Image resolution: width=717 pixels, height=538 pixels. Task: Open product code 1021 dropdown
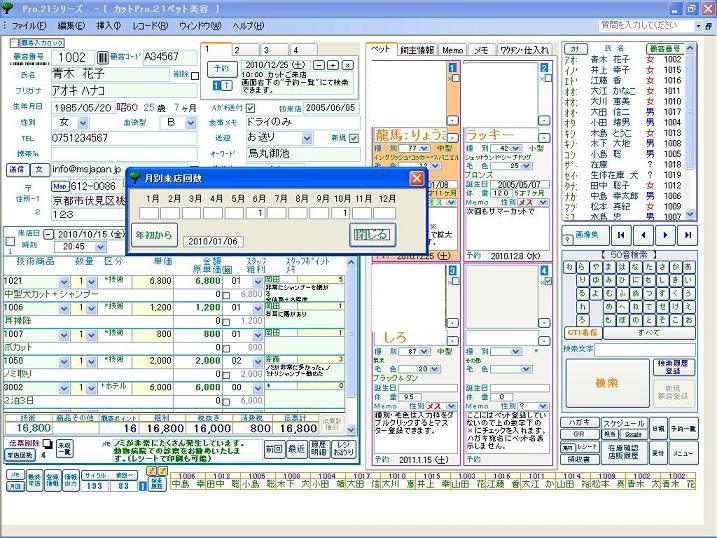coord(64,282)
